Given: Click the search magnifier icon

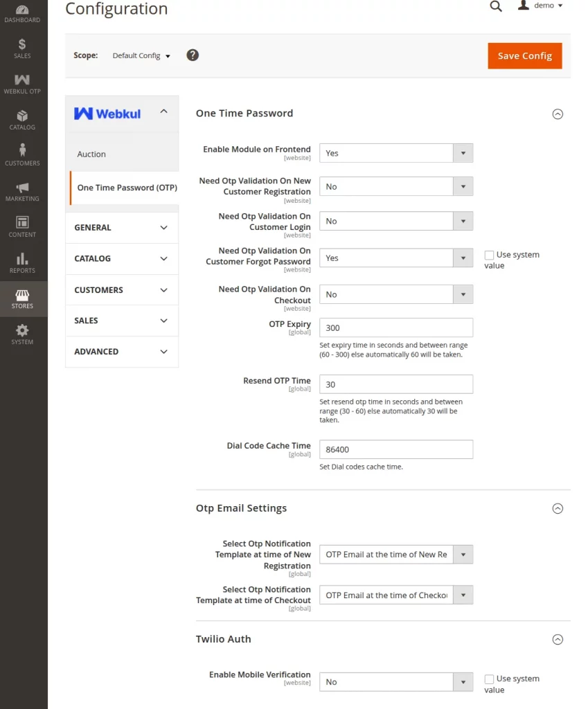Looking at the screenshot, I should coord(496,6).
